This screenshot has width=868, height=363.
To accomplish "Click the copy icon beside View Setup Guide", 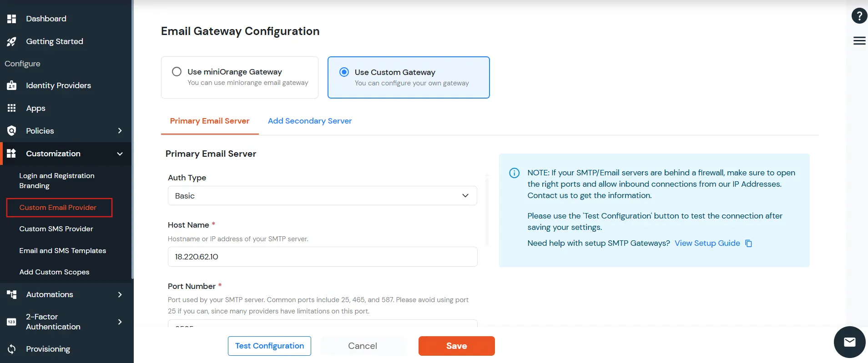I will [748, 244].
